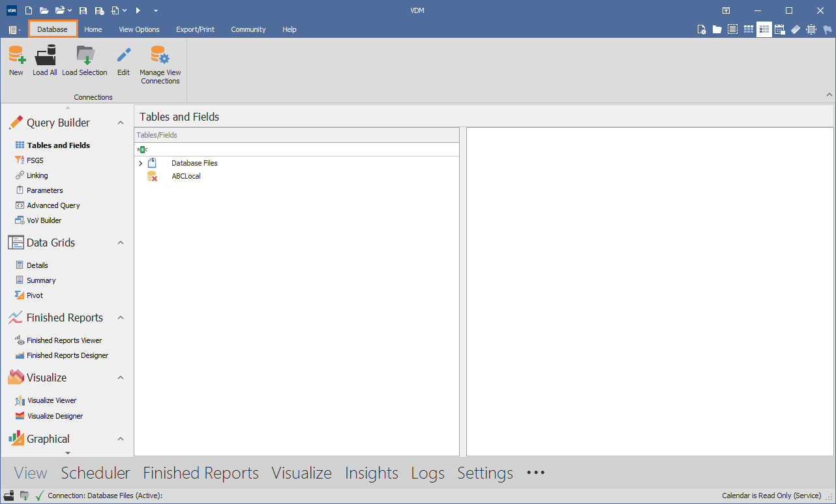The height and width of the screenshot is (504, 836).
Task: Switch to the Database ribbon tab
Action: 52,29
